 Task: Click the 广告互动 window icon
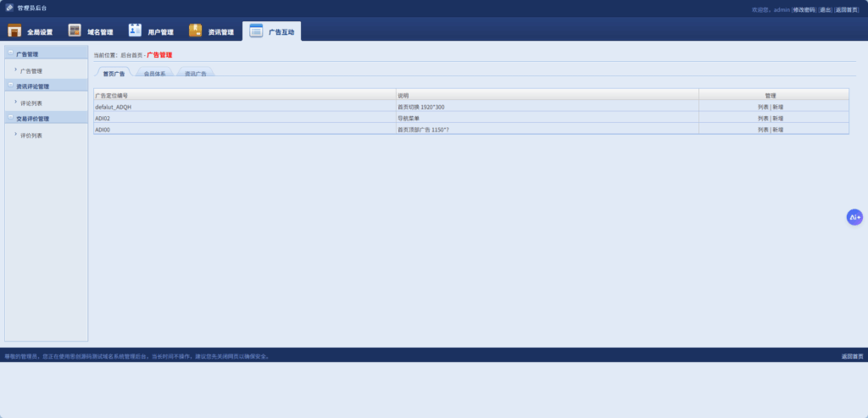point(256,31)
